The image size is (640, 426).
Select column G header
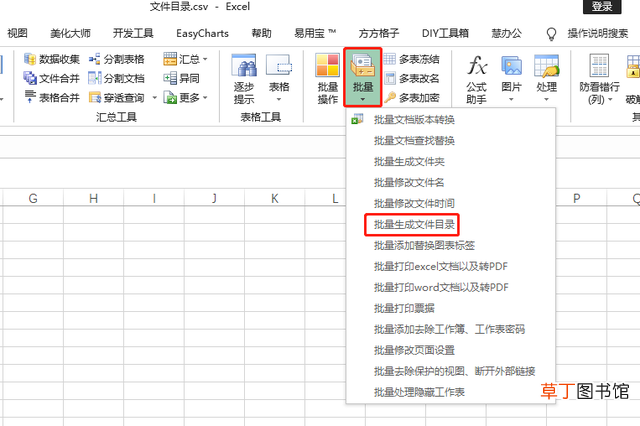click(33, 198)
